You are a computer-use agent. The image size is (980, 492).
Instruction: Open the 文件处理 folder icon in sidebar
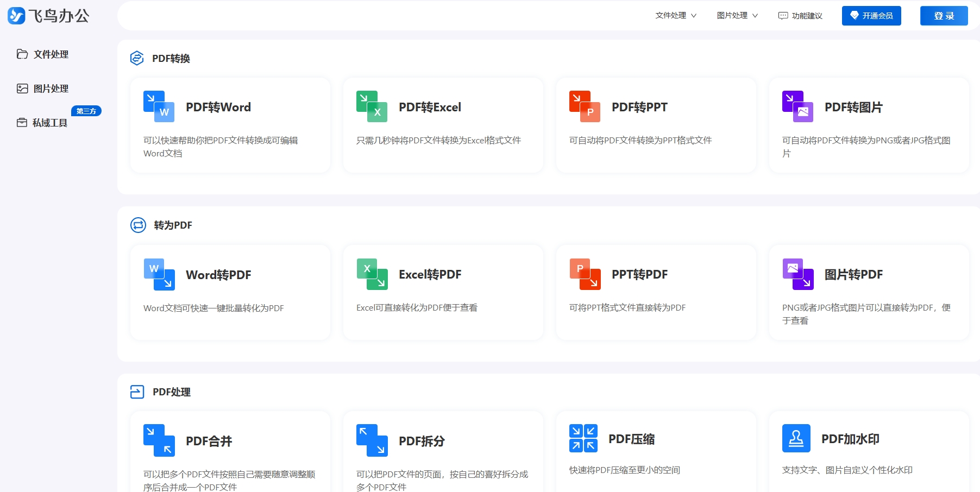tap(22, 54)
